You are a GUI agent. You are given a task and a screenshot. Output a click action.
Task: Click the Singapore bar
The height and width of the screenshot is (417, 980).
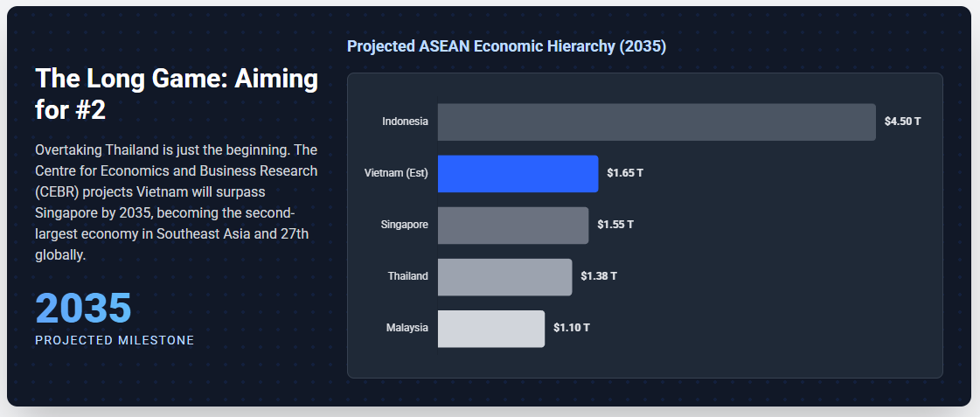pyautogui.click(x=512, y=225)
